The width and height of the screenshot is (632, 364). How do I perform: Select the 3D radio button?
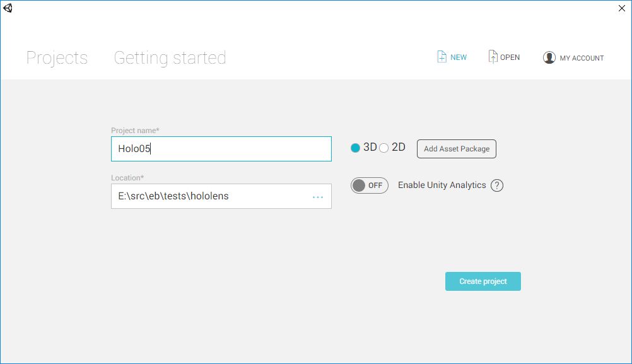[356, 148]
